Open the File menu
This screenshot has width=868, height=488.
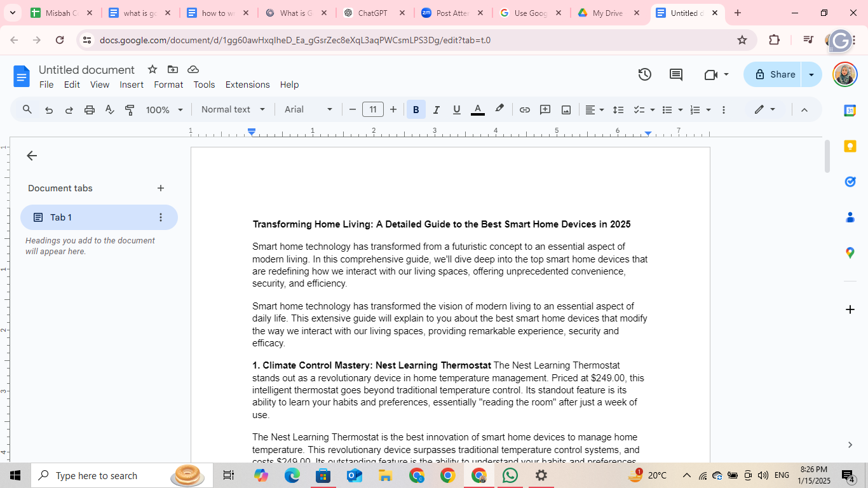46,85
